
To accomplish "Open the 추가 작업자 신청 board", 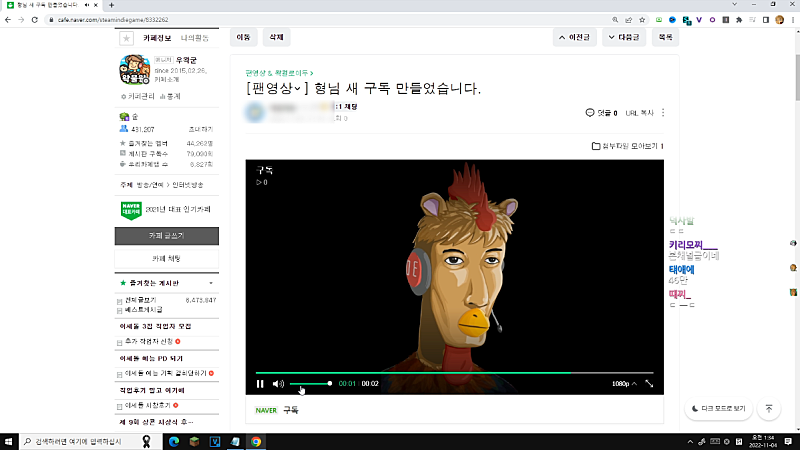I will pos(149,341).
